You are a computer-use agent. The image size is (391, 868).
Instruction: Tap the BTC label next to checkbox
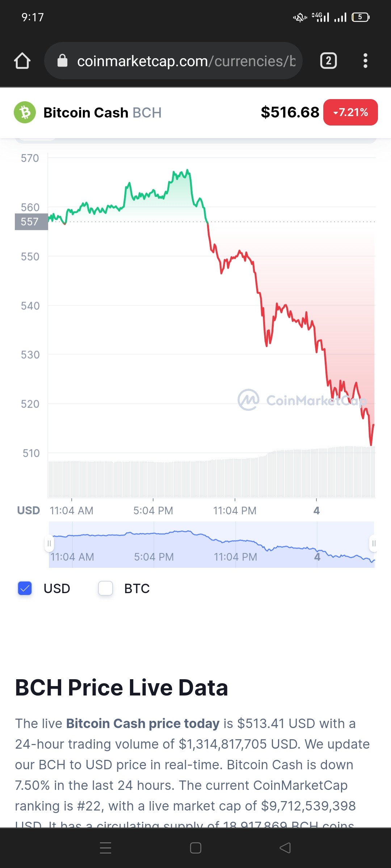click(137, 588)
